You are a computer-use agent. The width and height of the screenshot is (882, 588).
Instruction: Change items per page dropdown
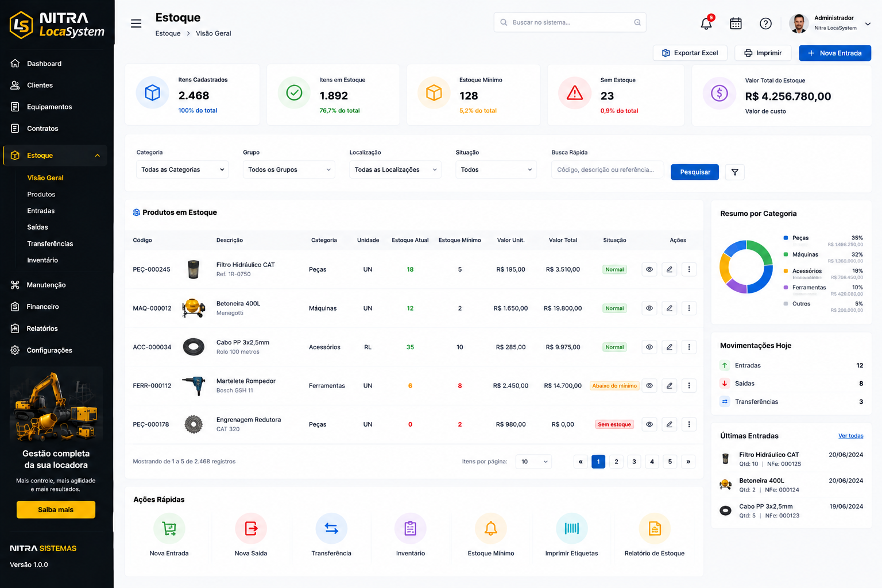pyautogui.click(x=533, y=462)
